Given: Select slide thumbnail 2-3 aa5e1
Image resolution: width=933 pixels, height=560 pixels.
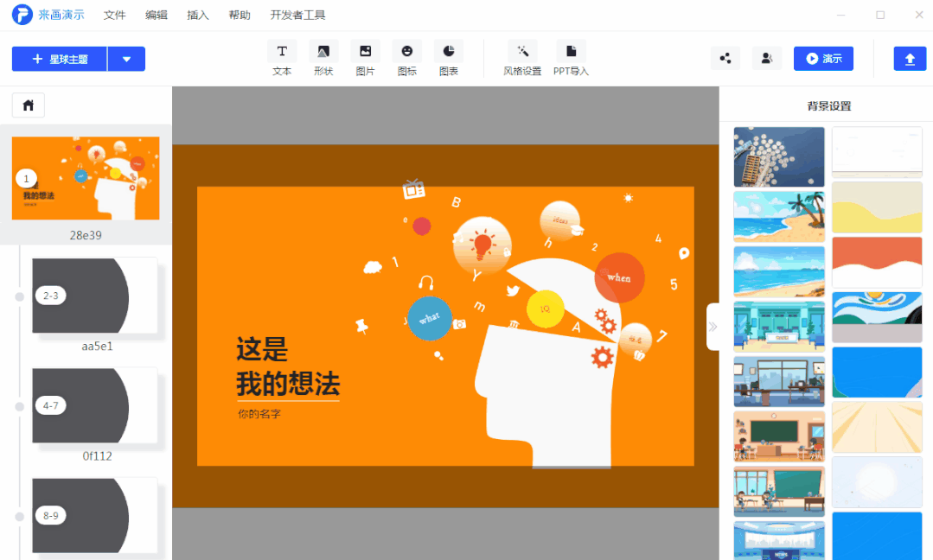Looking at the screenshot, I should [x=94, y=296].
